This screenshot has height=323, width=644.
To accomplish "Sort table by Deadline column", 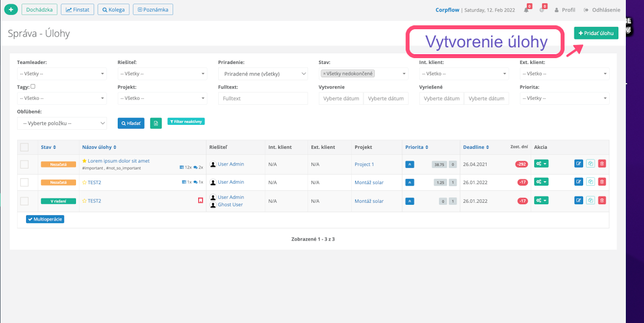I will pyautogui.click(x=475, y=147).
